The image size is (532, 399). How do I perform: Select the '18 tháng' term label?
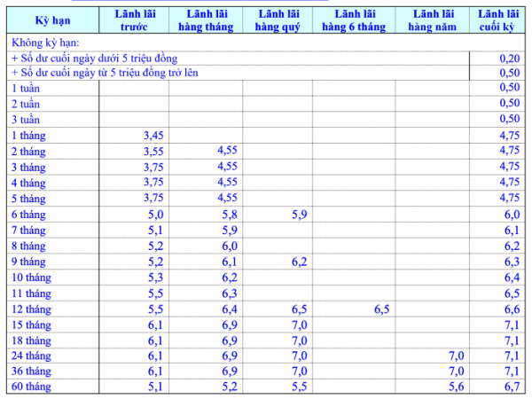[31, 340]
